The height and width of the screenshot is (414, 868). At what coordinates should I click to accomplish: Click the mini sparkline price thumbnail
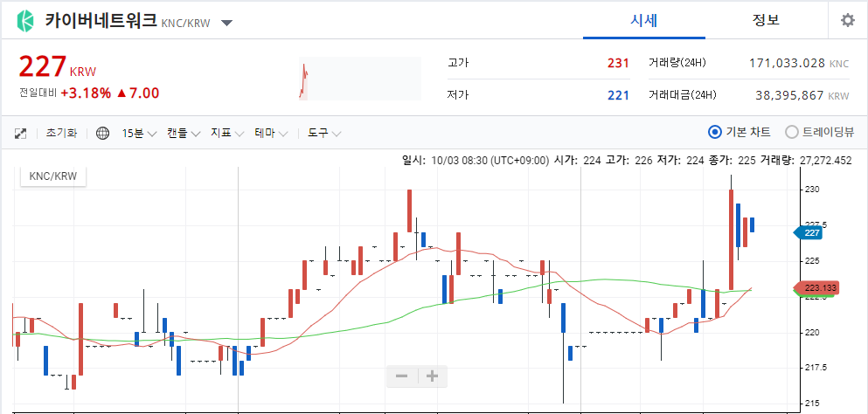pyautogui.click(x=360, y=78)
